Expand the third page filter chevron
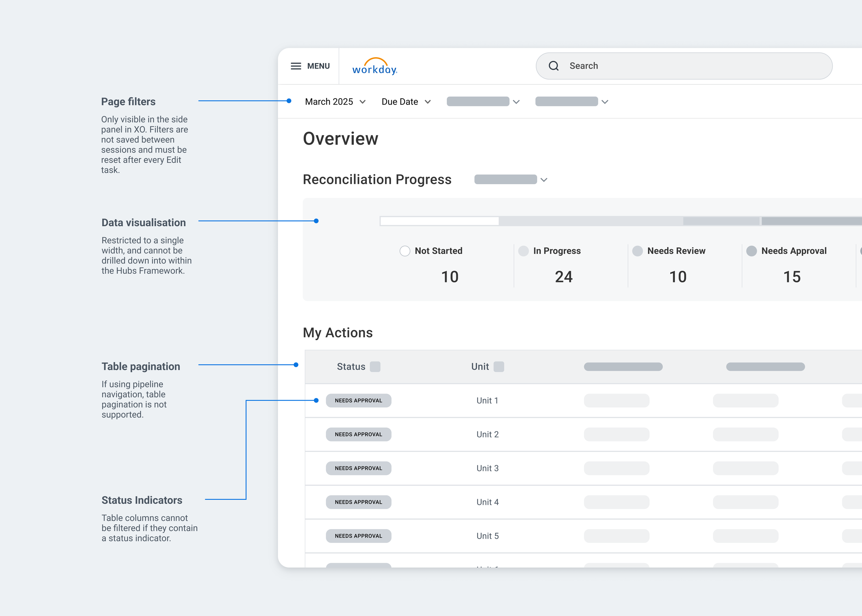 (516, 102)
